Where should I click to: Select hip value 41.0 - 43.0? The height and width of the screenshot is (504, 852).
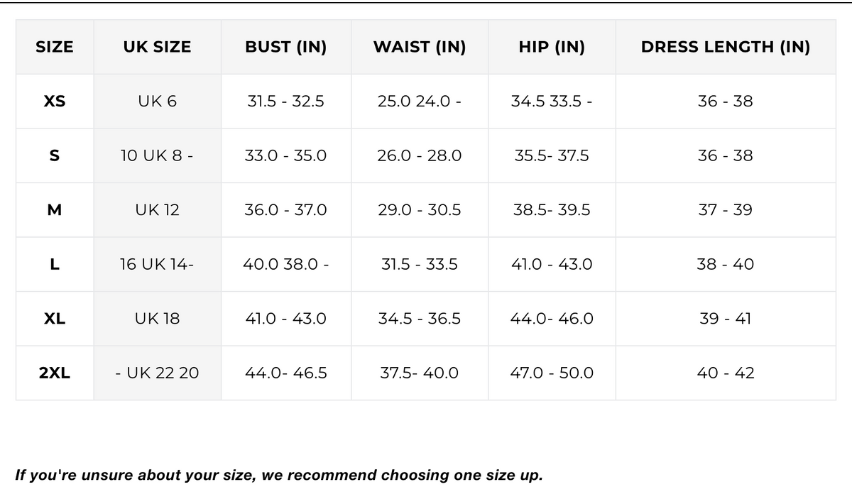click(x=552, y=264)
